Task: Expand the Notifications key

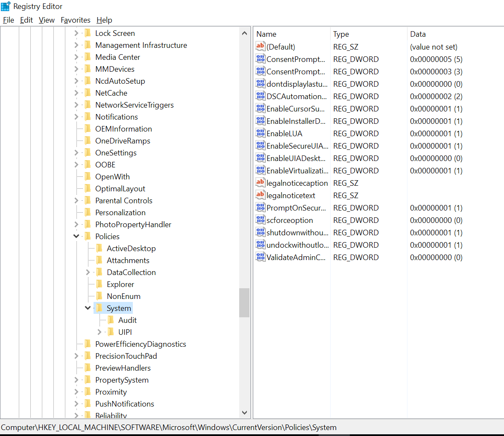Action: pyautogui.click(x=76, y=117)
